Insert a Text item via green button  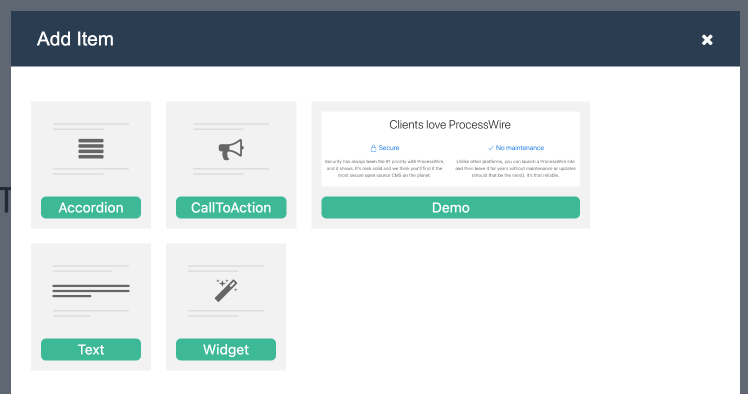click(x=91, y=350)
